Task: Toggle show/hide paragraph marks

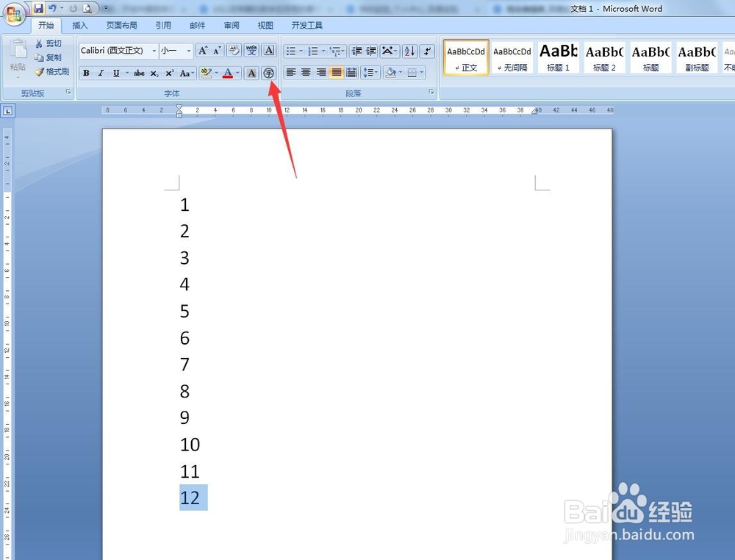Action: [428, 50]
